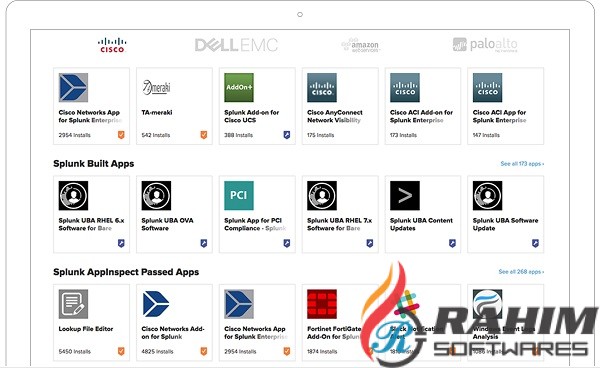
Task: Open Splunk UBA RHEL 6.x icon
Action: click(73, 196)
